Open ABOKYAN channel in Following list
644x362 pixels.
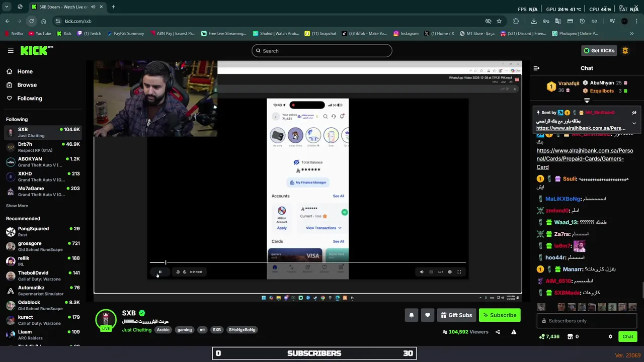point(43,162)
